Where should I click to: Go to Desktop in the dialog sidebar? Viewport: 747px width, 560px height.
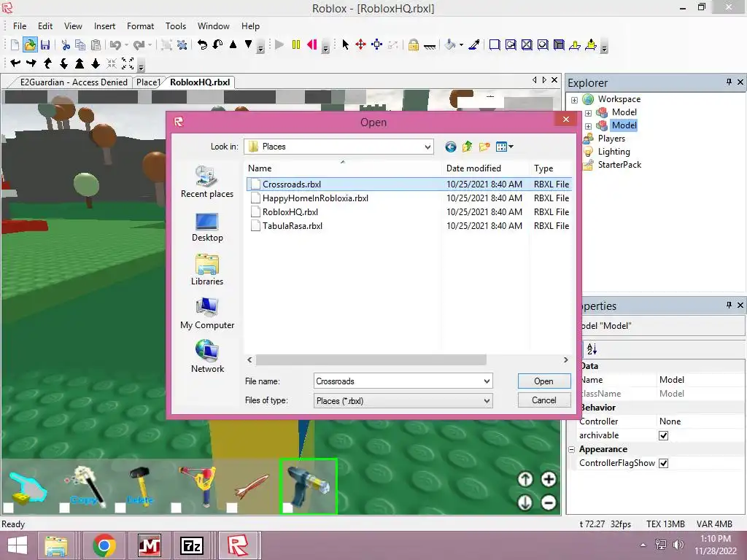click(207, 227)
